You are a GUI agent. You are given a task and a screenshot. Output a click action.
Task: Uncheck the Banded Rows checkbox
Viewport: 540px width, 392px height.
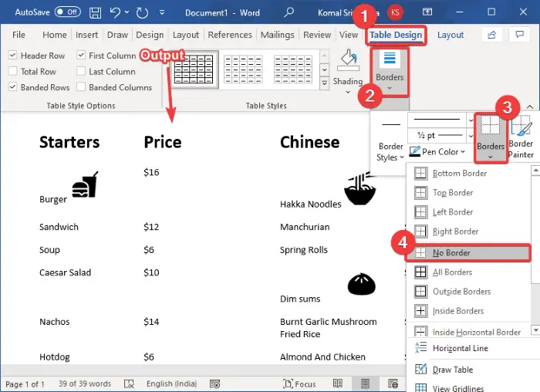coord(12,86)
